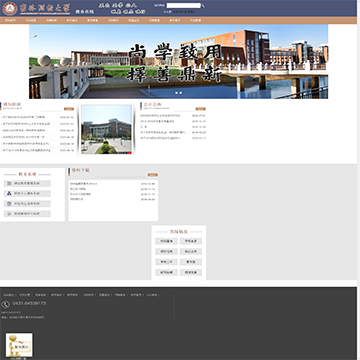Click the last footer navigation link
This screenshot has height=360, width=360.
(x=152, y=295)
